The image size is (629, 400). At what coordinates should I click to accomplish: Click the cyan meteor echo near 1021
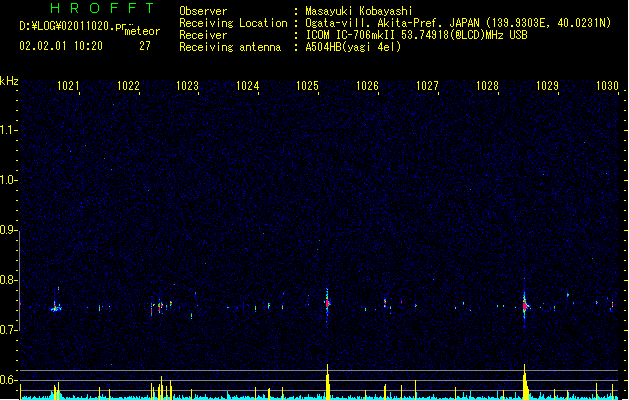56,308
